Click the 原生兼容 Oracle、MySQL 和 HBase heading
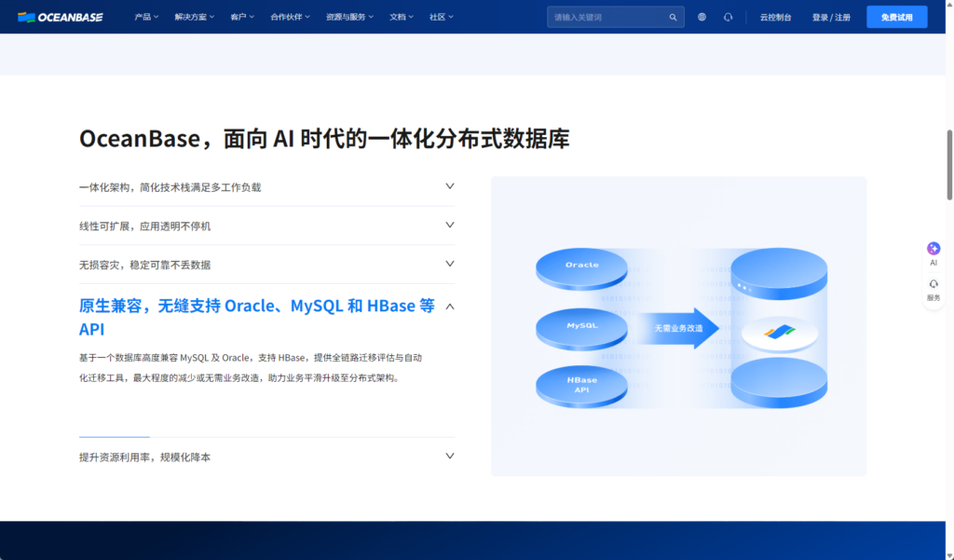The height and width of the screenshot is (560, 954). pos(257,317)
